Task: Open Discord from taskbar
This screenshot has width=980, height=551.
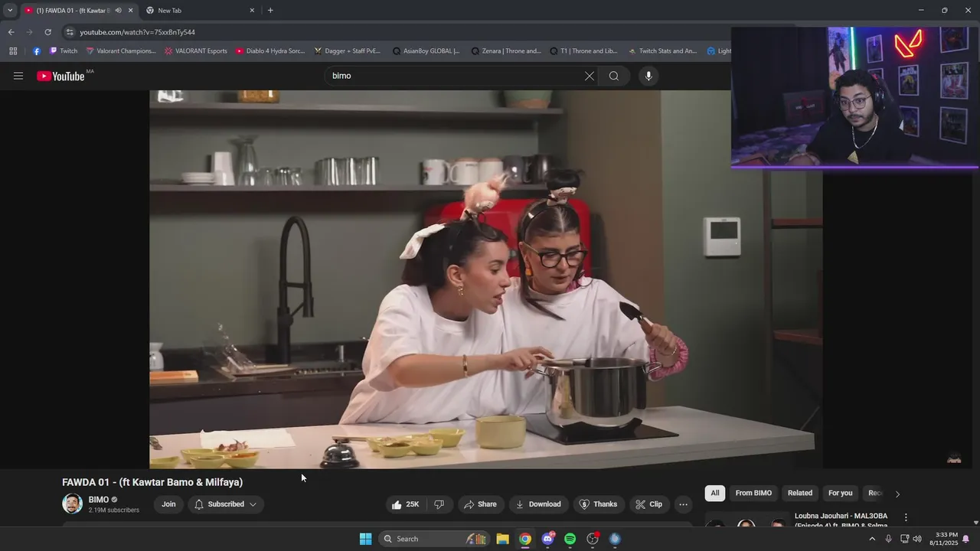Action: [x=547, y=539]
